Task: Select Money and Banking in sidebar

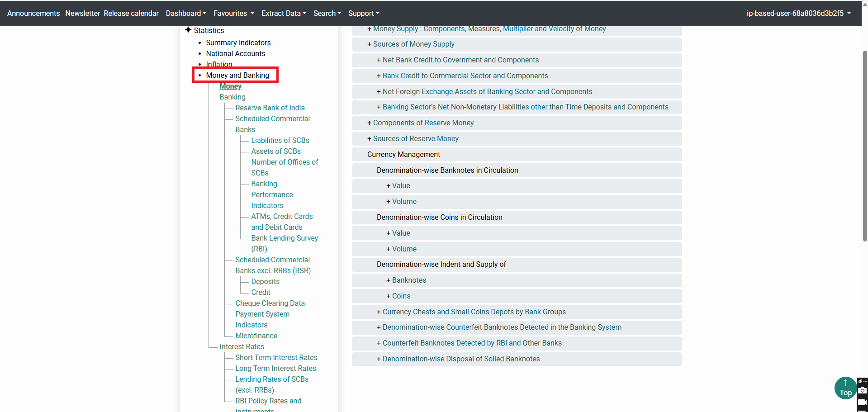Action: pyautogui.click(x=237, y=76)
